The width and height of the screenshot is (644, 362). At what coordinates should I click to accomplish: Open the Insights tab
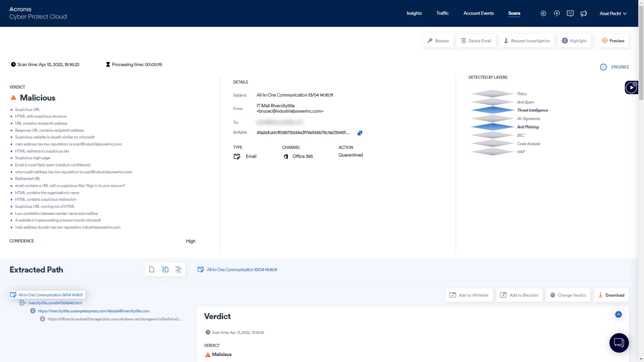click(x=414, y=13)
